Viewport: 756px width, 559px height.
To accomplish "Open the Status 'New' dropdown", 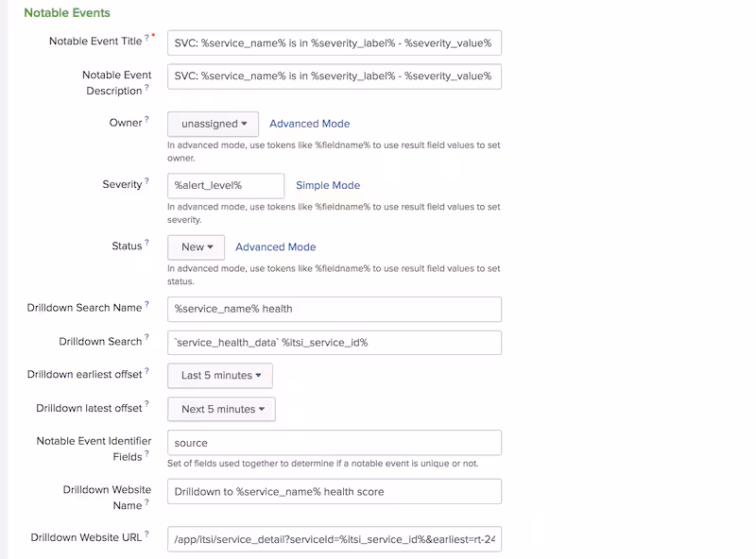I will click(196, 247).
